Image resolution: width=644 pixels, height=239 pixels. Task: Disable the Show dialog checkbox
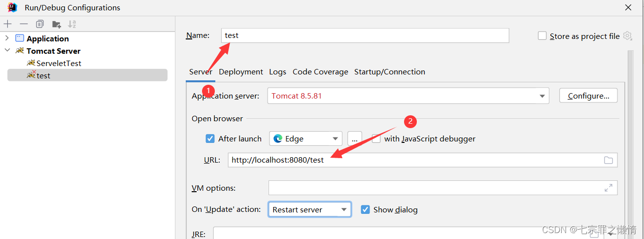(x=365, y=209)
